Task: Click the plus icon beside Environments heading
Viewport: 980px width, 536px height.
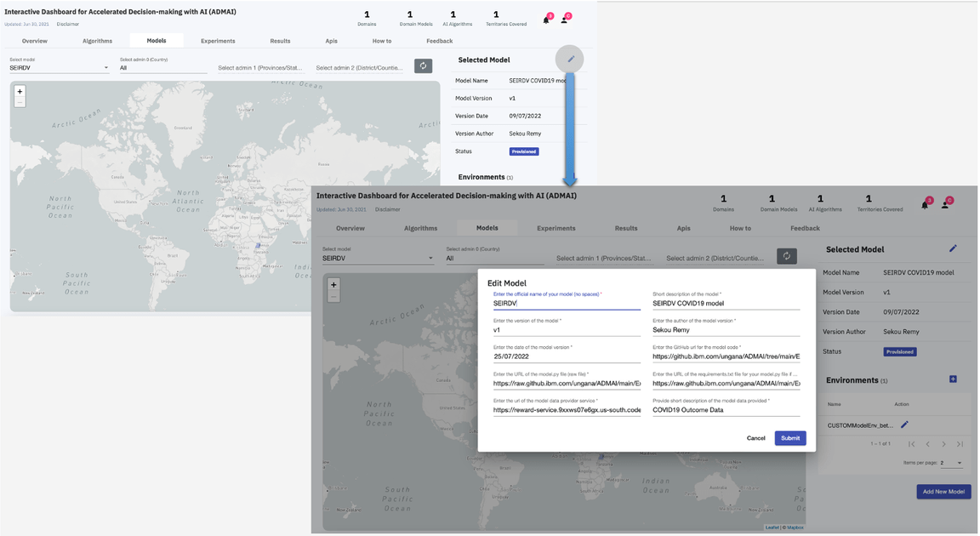Action: coord(953,379)
